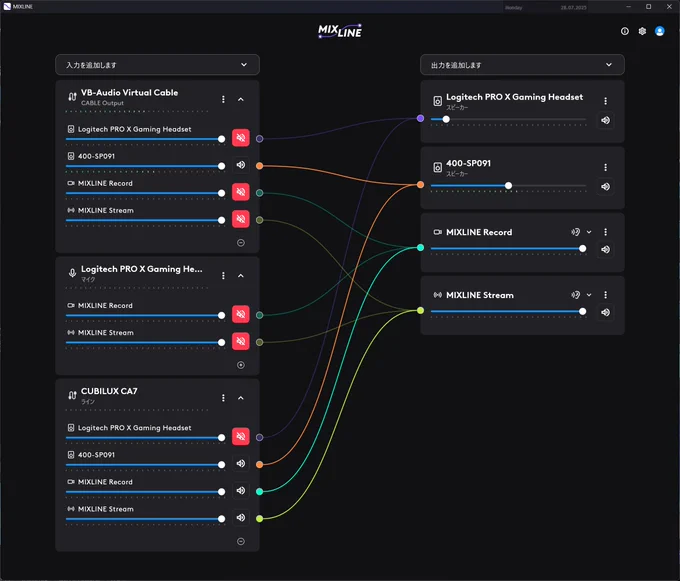The height and width of the screenshot is (581, 680).
Task: Click the purple node on Logitech headset output
Action: click(x=420, y=118)
